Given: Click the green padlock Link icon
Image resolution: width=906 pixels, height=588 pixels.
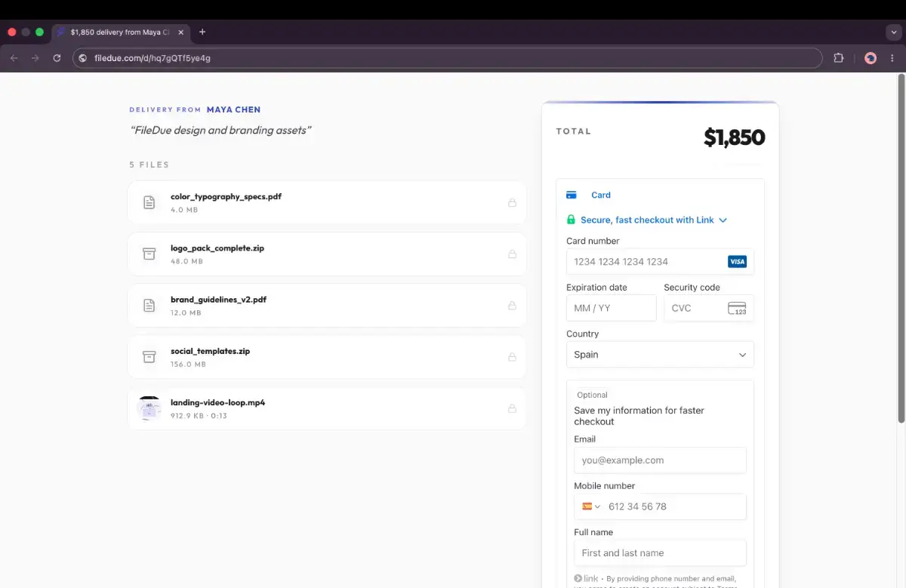Looking at the screenshot, I should (x=571, y=220).
